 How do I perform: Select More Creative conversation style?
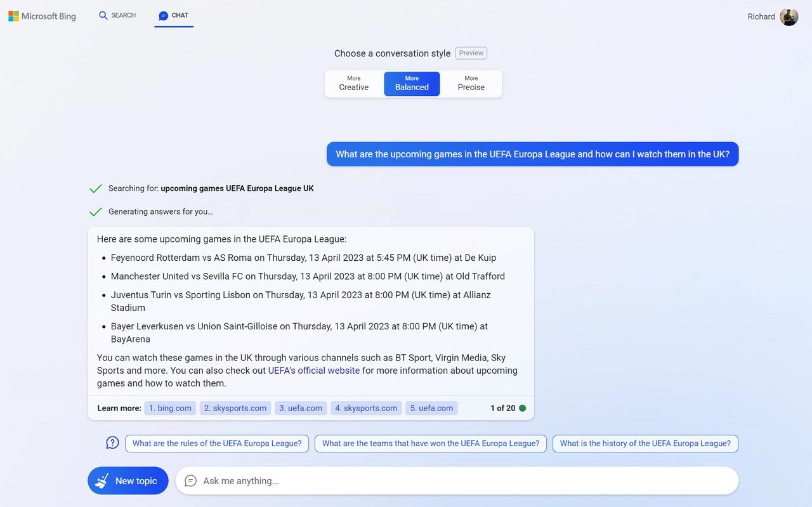coord(354,84)
